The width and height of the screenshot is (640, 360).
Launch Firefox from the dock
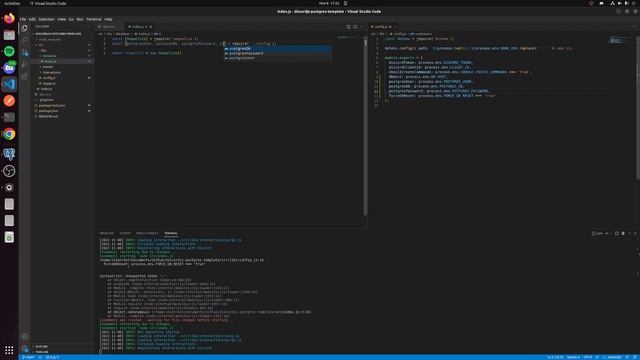[x=9, y=18]
